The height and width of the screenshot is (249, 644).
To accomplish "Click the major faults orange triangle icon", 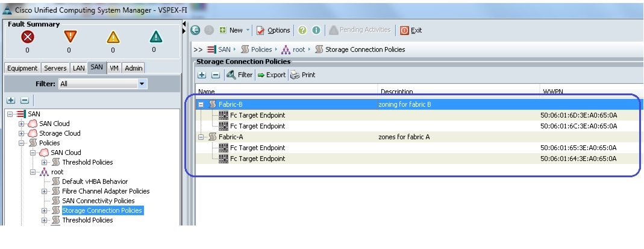I will (70, 37).
